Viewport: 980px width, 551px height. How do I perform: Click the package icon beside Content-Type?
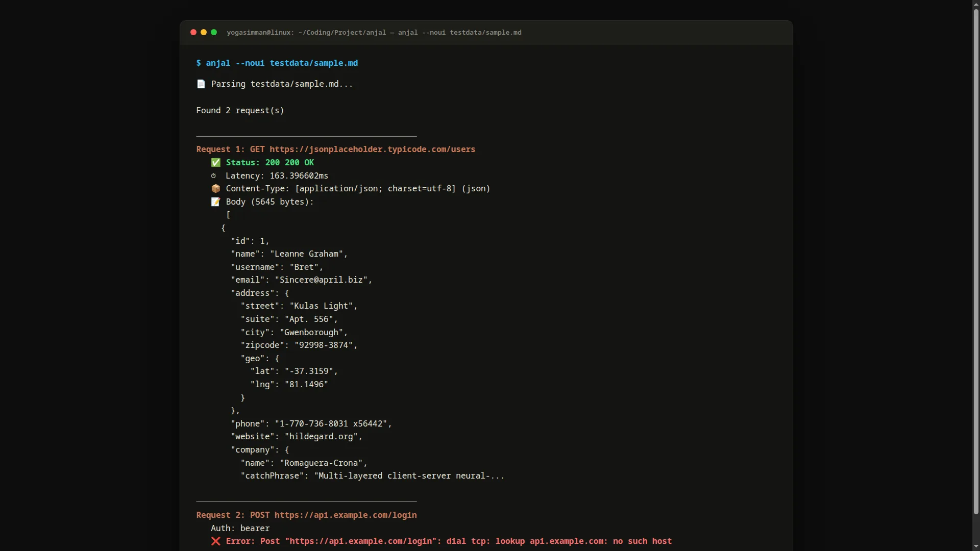[x=216, y=189]
